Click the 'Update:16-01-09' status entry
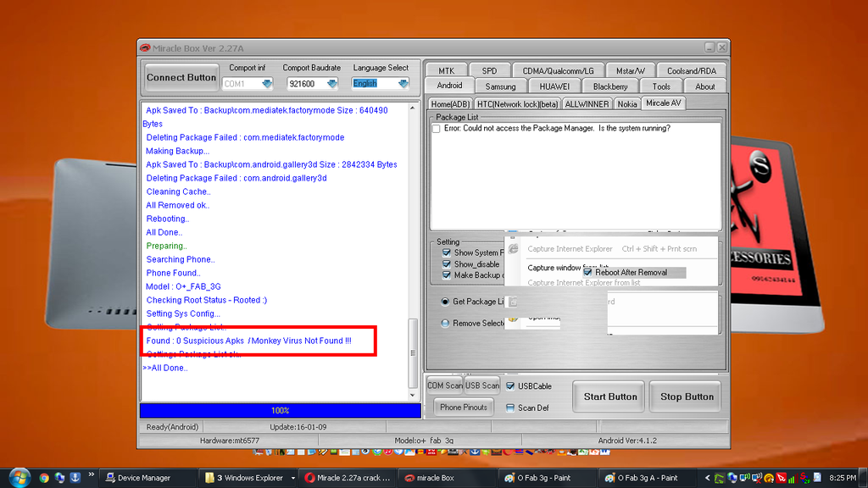This screenshot has width=868, height=488. (x=298, y=427)
